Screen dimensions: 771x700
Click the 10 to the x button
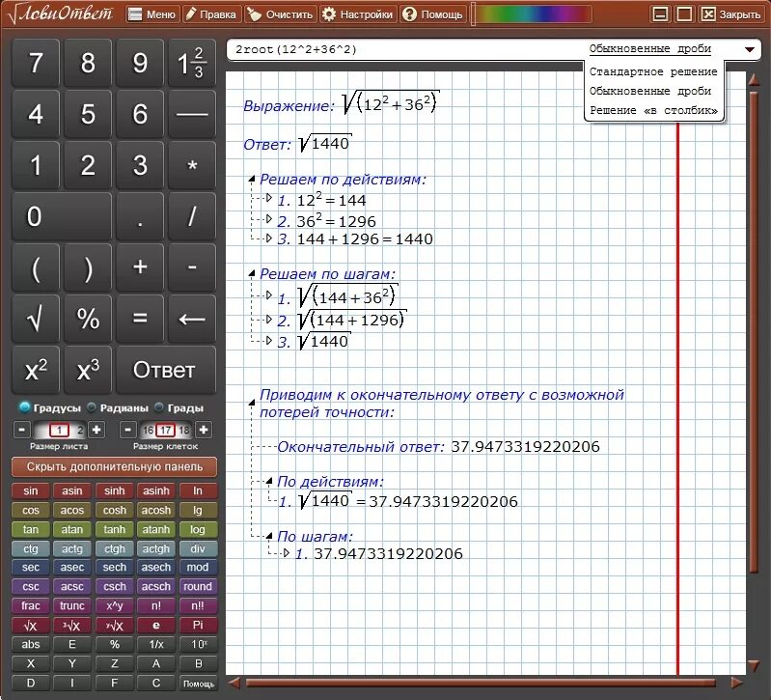coord(198,644)
